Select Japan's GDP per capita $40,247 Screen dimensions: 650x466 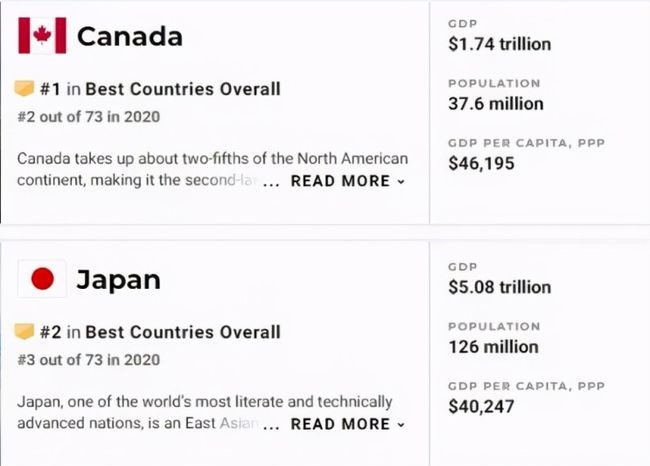tap(481, 406)
